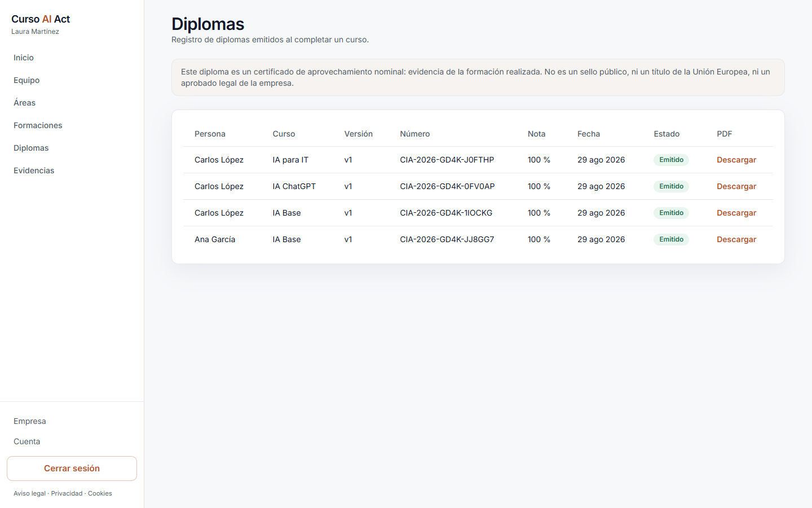
Task: Click the Ana García name cell
Action: point(215,239)
